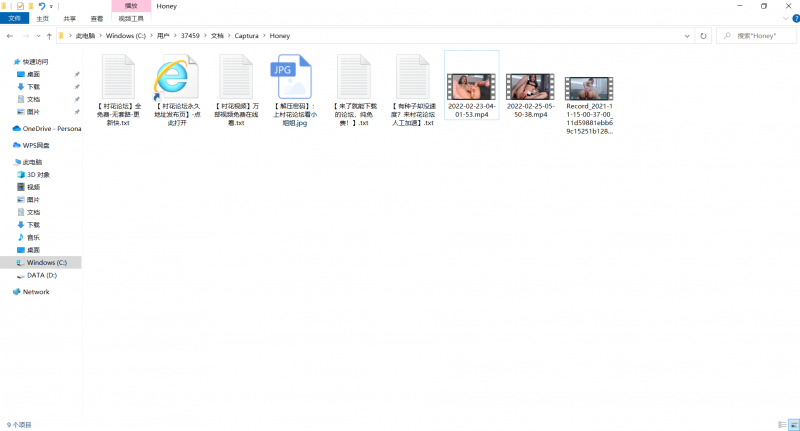Open address bar history dropdown
The height and width of the screenshot is (431, 800).
tap(689, 35)
